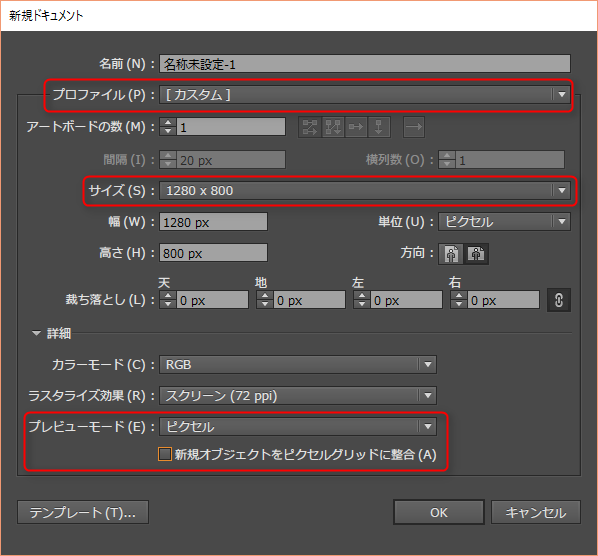Choose the arrange by row artboard icon

click(356, 127)
